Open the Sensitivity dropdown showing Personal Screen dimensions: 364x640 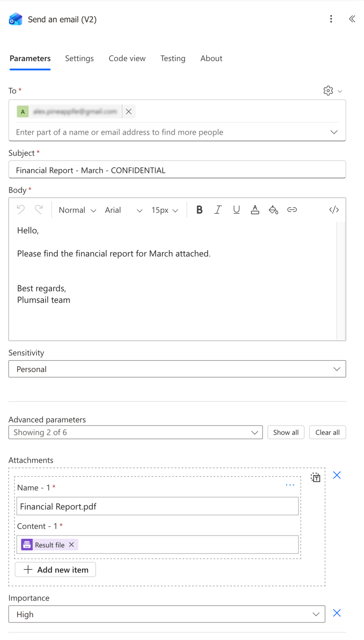(x=177, y=369)
